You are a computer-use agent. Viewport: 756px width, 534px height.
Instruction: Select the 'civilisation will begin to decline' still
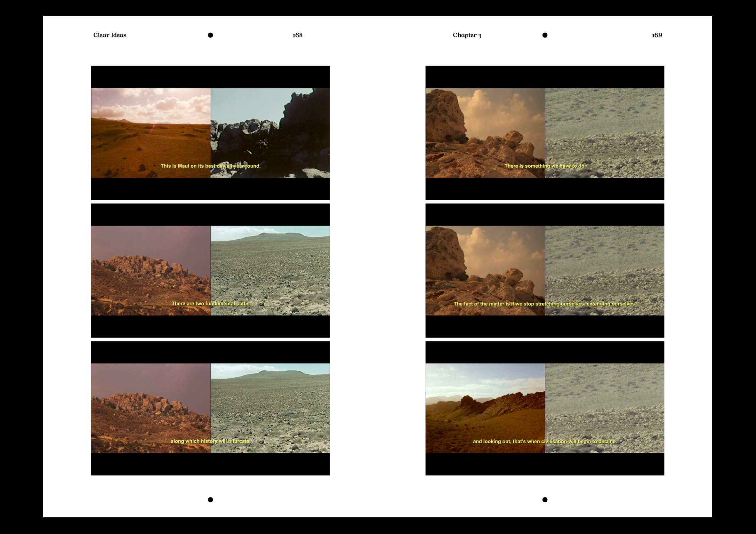tap(545, 408)
